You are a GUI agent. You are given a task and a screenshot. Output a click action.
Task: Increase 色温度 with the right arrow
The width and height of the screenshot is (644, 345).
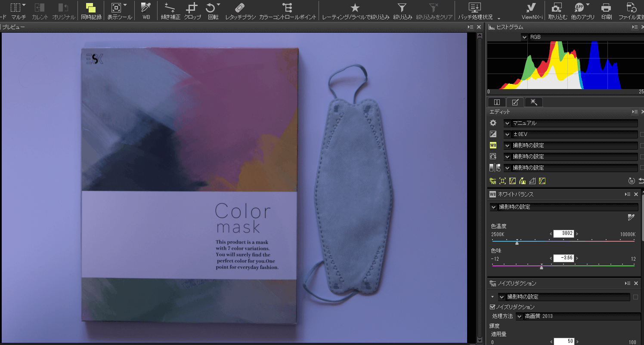pos(577,234)
